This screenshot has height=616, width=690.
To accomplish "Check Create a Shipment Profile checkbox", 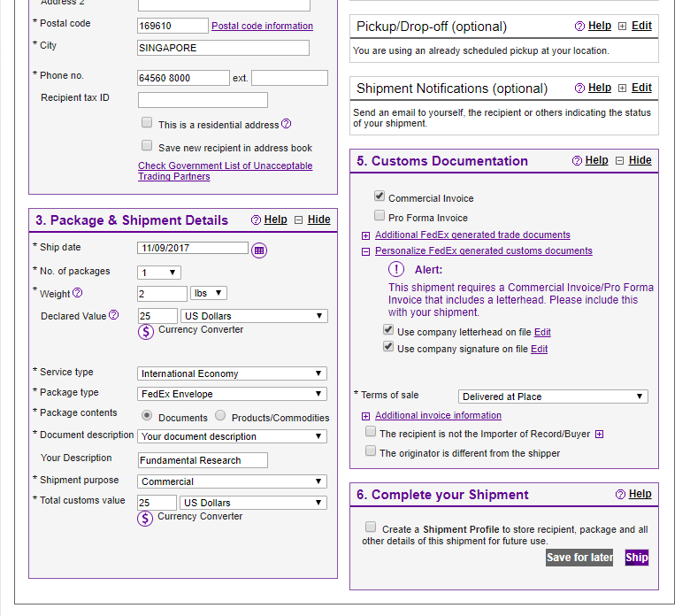I will pos(371,527).
